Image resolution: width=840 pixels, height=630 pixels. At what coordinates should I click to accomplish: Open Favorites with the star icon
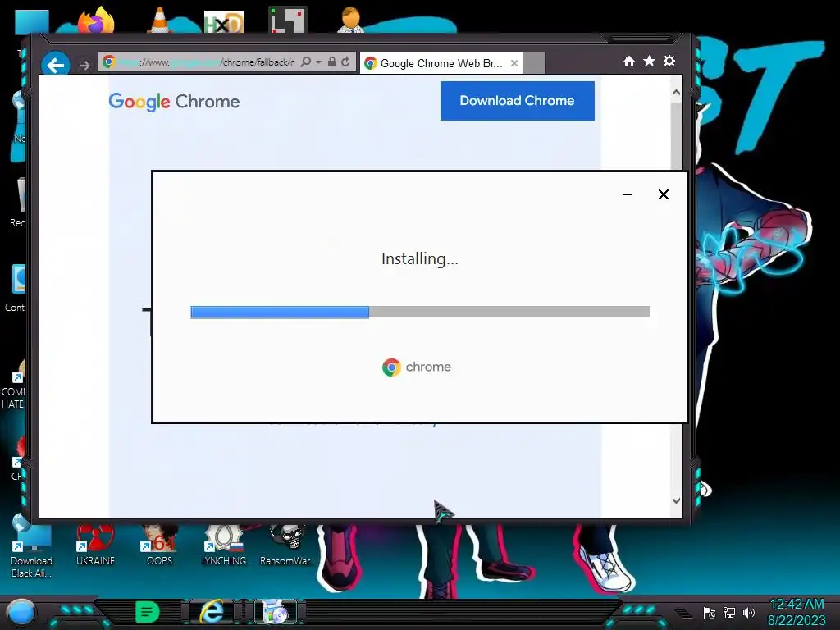(649, 61)
